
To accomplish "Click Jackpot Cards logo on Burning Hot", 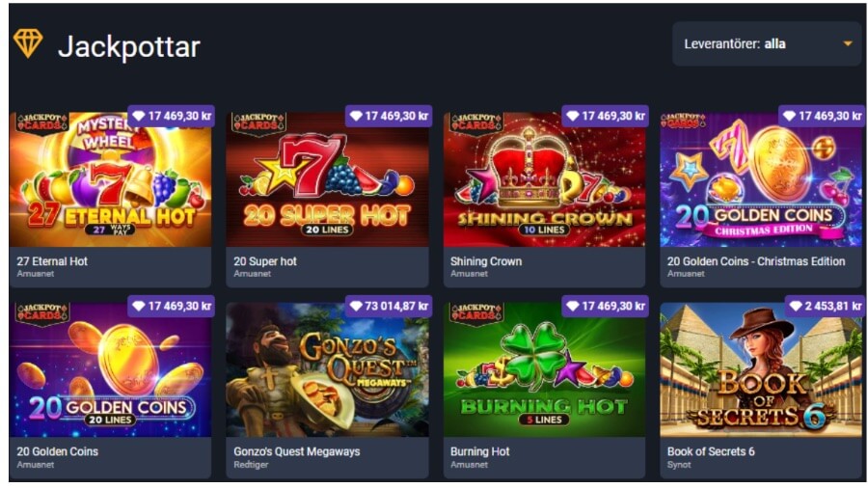I will (475, 313).
